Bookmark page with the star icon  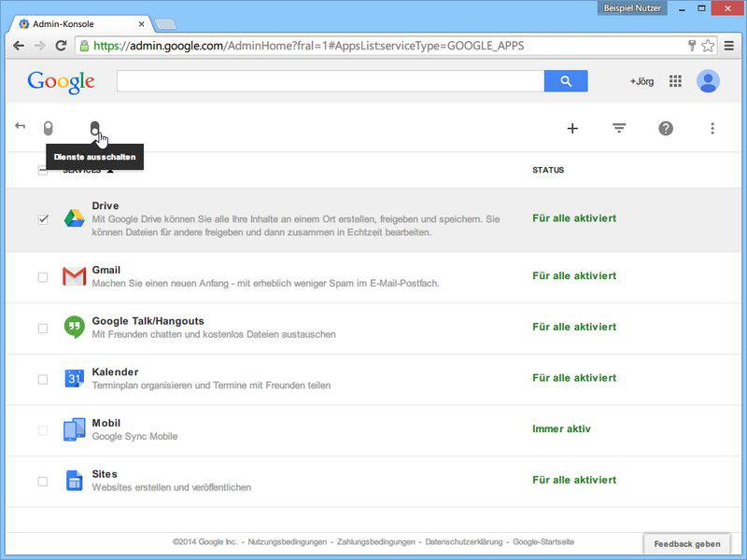coord(708,46)
